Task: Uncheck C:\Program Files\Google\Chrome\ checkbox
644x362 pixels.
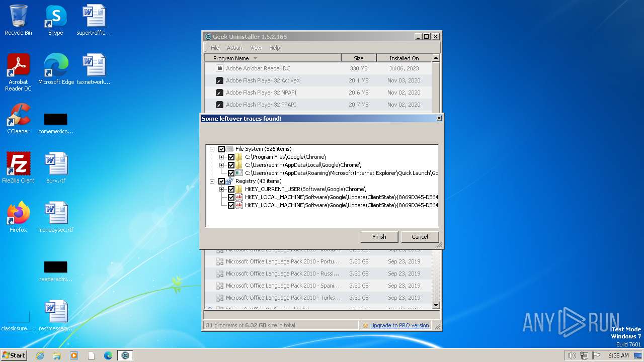Action: tap(231, 157)
